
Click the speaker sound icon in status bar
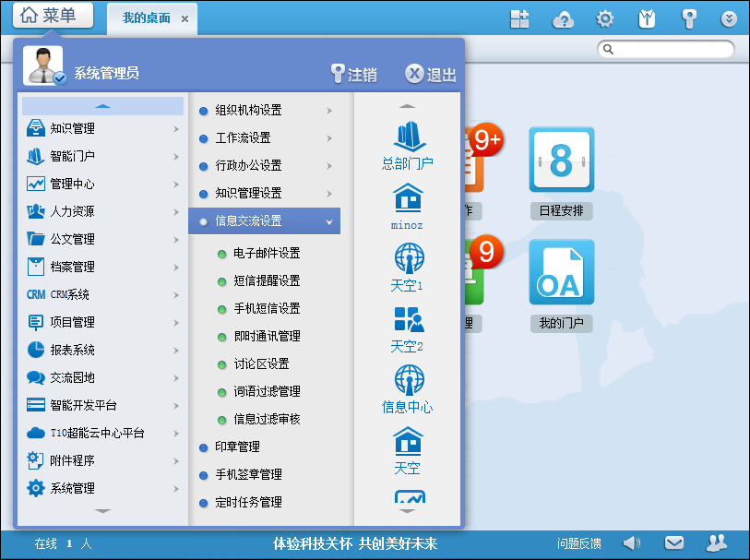[x=631, y=543]
